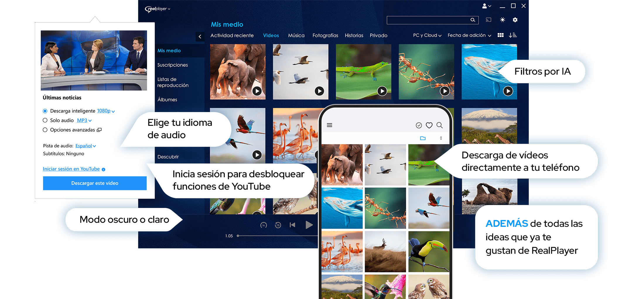Open favorites via the heart icon
The height and width of the screenshot is (299, 644).
tap(429, 125)
